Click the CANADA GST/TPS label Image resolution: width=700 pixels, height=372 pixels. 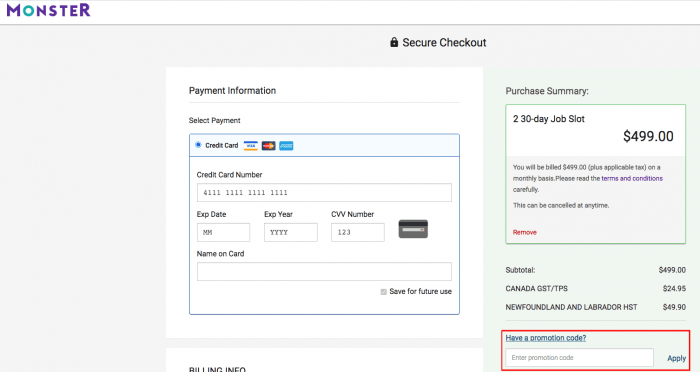(x=536, y=288)
